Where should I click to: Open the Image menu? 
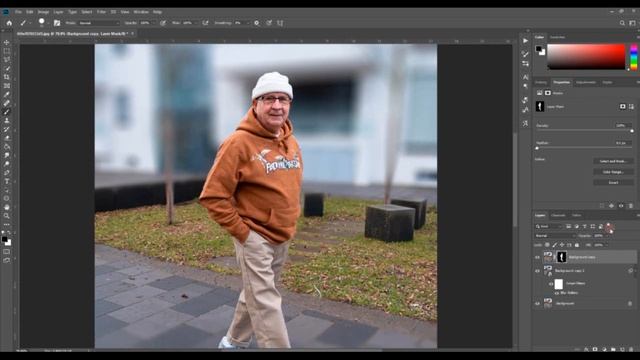(x=43, y=12)
